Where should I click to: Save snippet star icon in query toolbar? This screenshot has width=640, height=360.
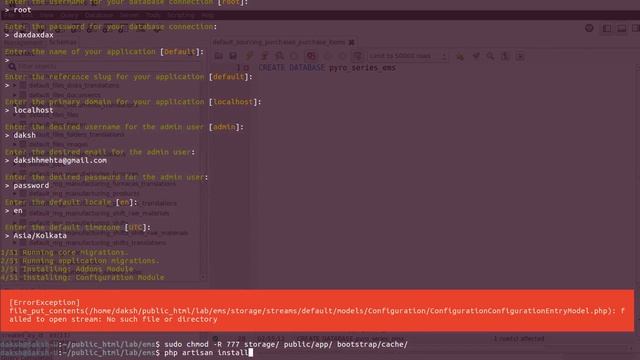pos(460,56)
